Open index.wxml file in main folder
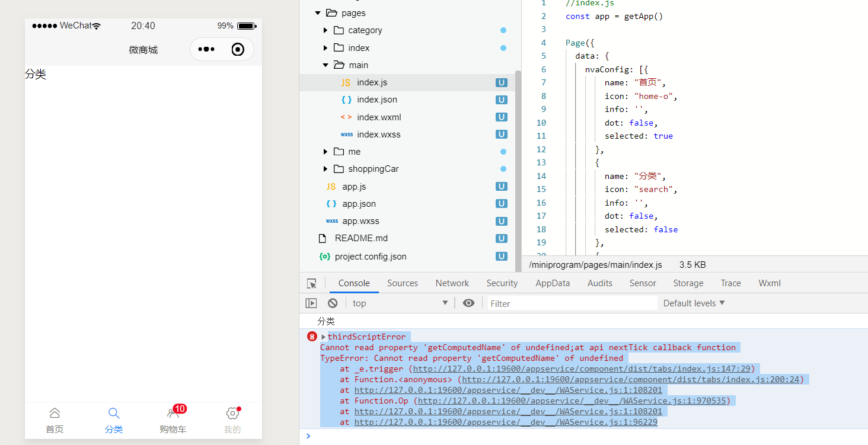 (379, 117)
